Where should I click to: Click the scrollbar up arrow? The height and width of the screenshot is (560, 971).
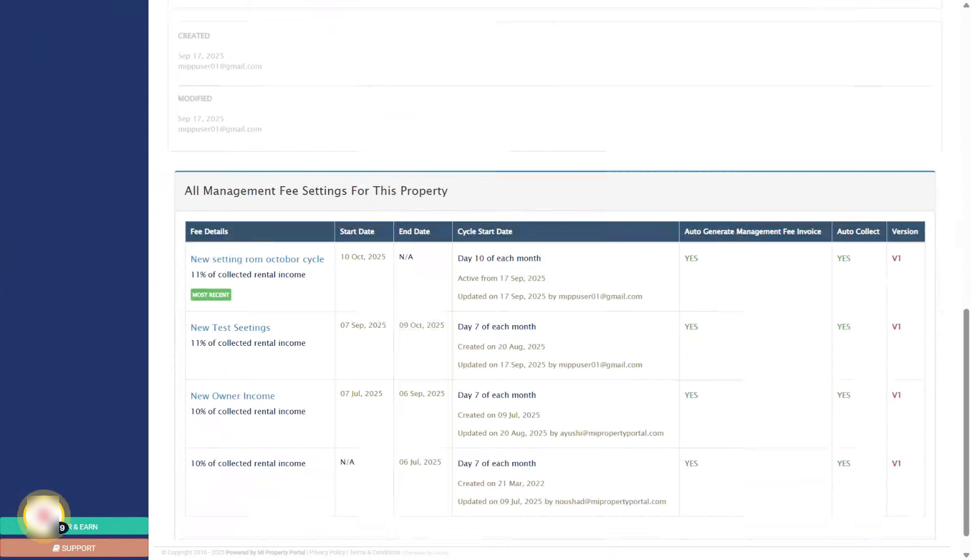click(x=966, y=5)
